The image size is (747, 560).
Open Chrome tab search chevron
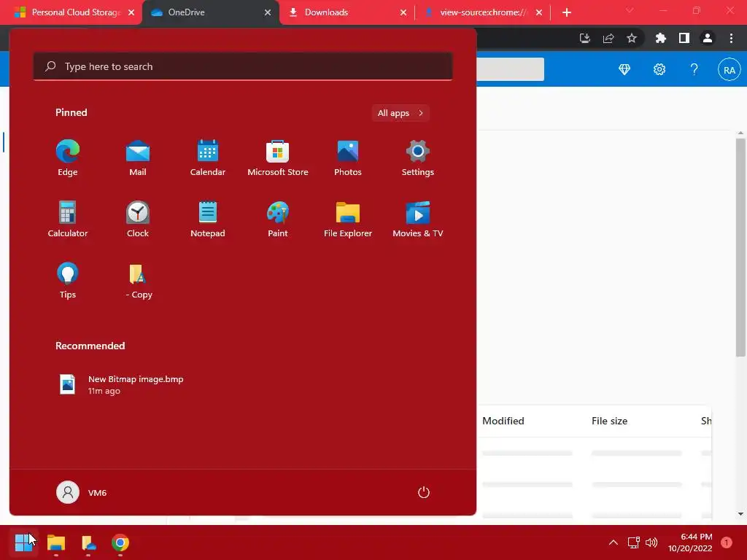point(630,10)
